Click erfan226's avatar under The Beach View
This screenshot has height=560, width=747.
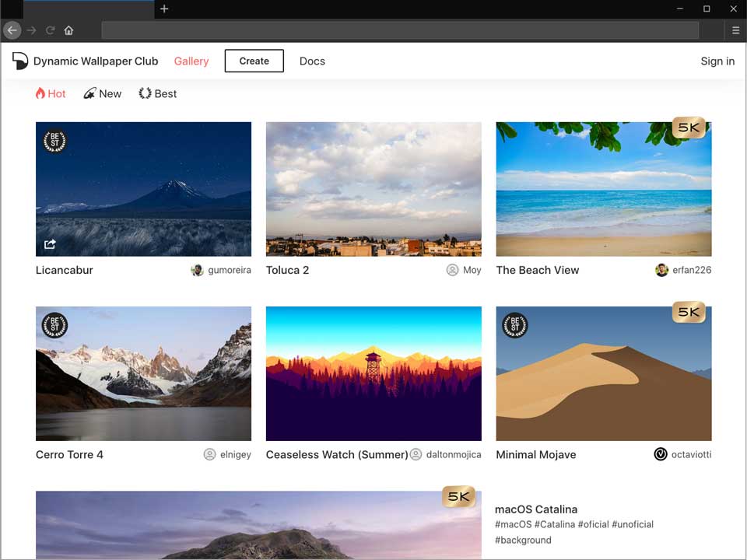661,270
